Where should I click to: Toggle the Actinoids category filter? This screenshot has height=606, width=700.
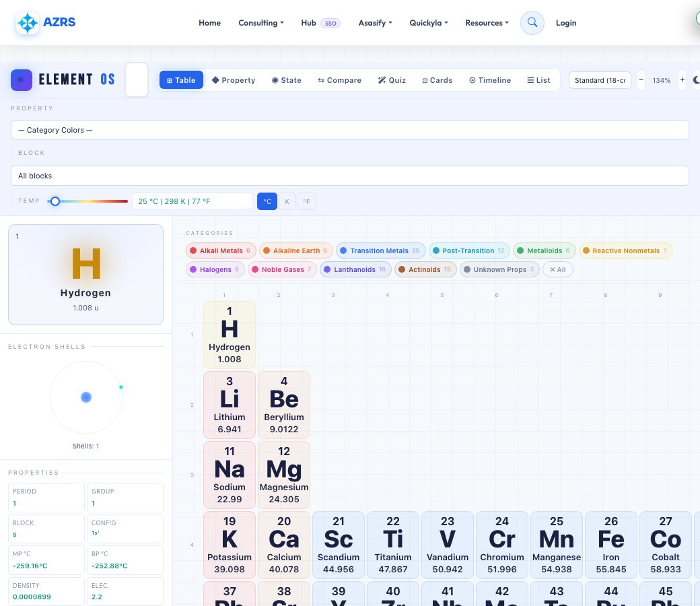pyautogui.click(x=425, y=269)
